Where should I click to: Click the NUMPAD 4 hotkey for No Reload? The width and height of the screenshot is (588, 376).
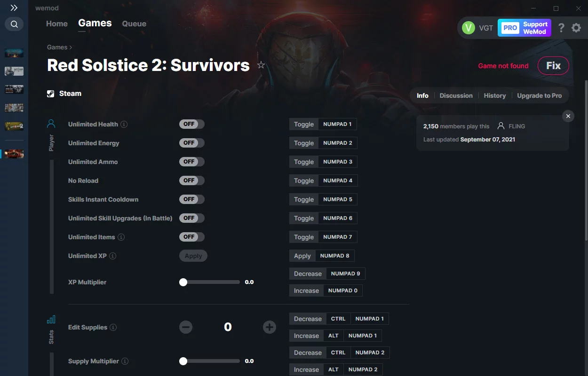click(x=337, y=180)
